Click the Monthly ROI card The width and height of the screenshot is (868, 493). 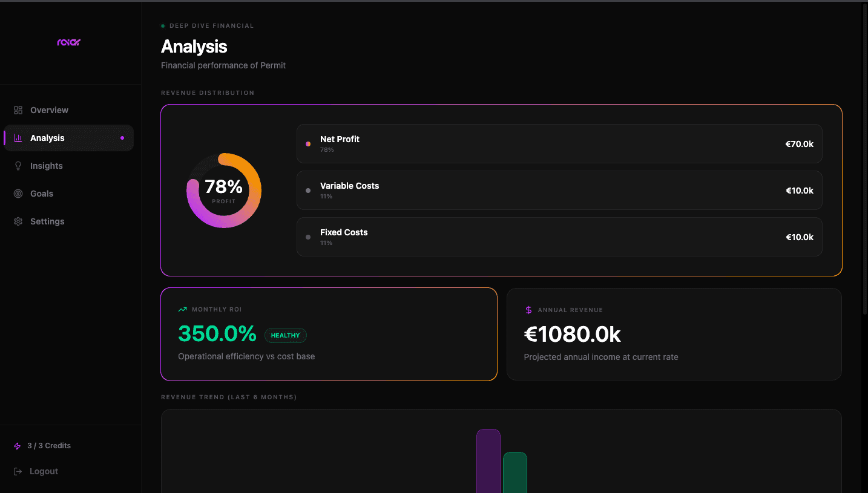[x=329, y=334]
